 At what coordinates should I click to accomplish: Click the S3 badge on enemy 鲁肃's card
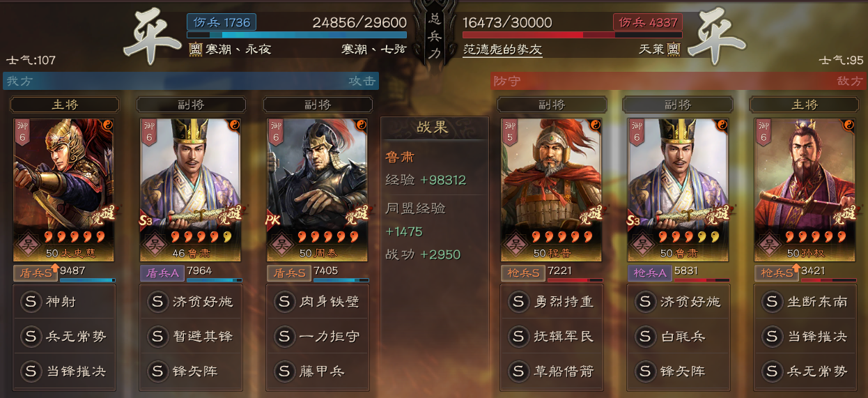634,220
